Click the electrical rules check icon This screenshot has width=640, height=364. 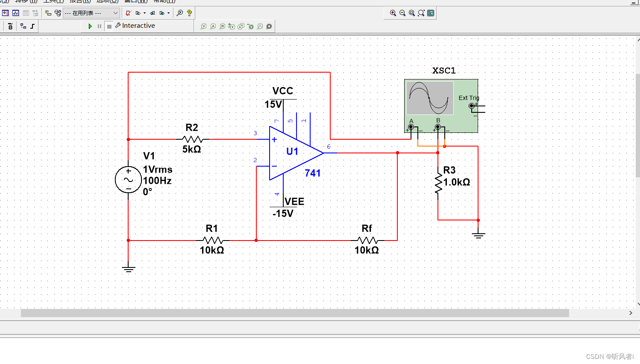[x=128, y=13]
